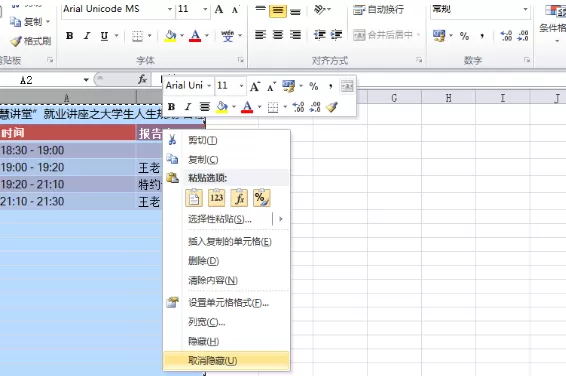The width and height of the screenshot is (566, 376).
Task: Center text horizontally in ribbon
Action: [x=278, y=35]
